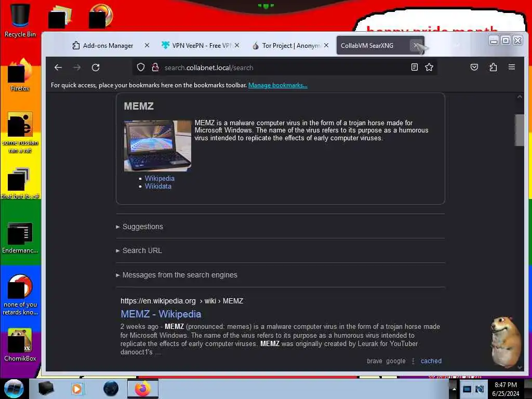532x399 pixels.
Task: Open the Manage bookmarks link
Action: [278, 85]
